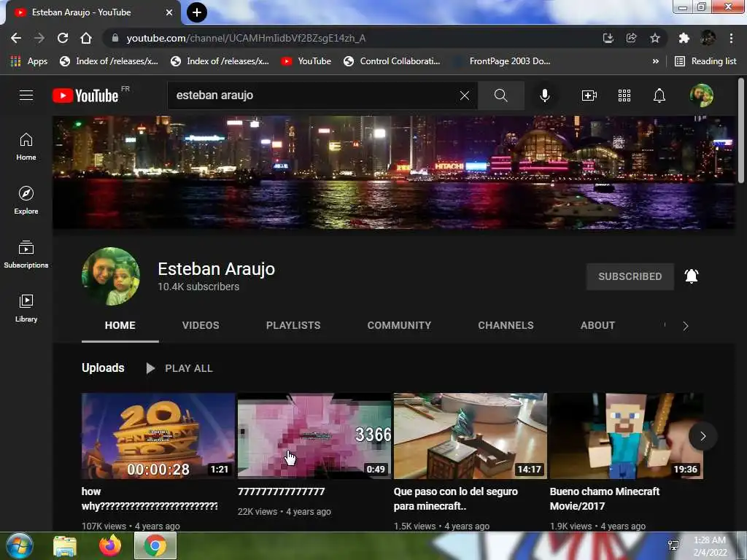
Task: Click the SUBSCRIBED button
Action: (x=630, y=276)
